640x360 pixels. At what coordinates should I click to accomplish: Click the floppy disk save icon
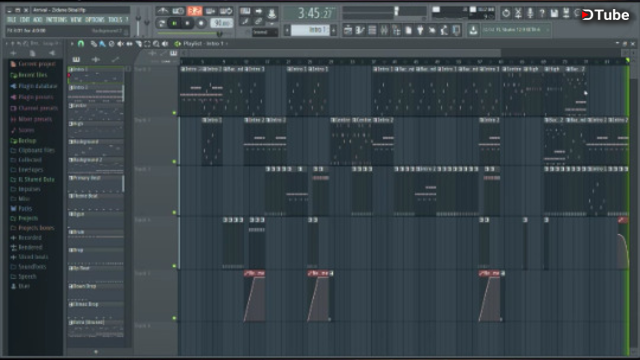tap(554, 13)
